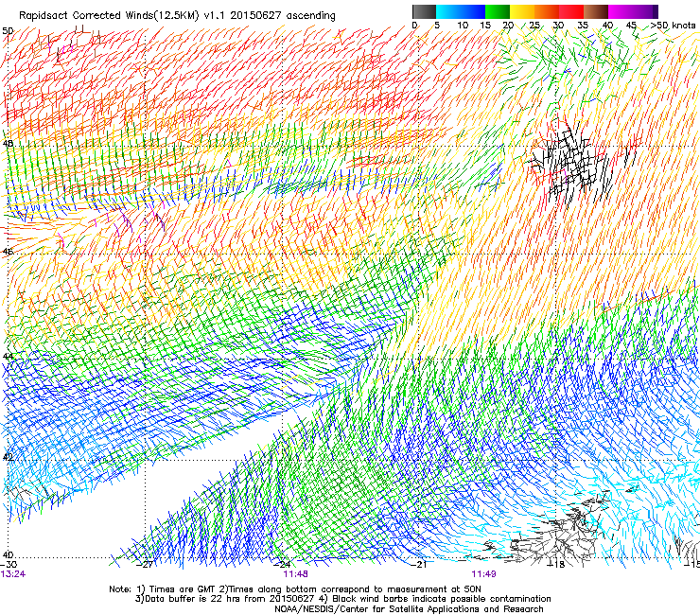Click the purple 11:49 time stamp
This screenshot has width=700, height=615.
click(x=484, y=574)
